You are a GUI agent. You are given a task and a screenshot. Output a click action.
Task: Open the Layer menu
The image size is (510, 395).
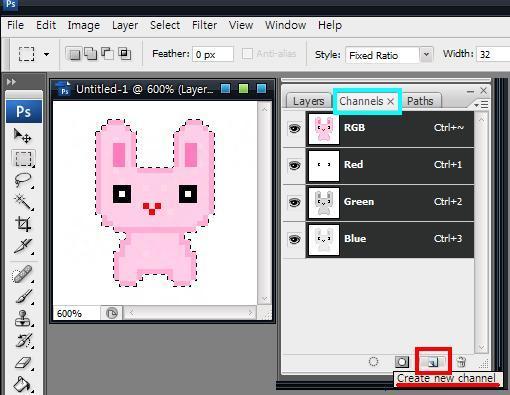pos(125,25)
